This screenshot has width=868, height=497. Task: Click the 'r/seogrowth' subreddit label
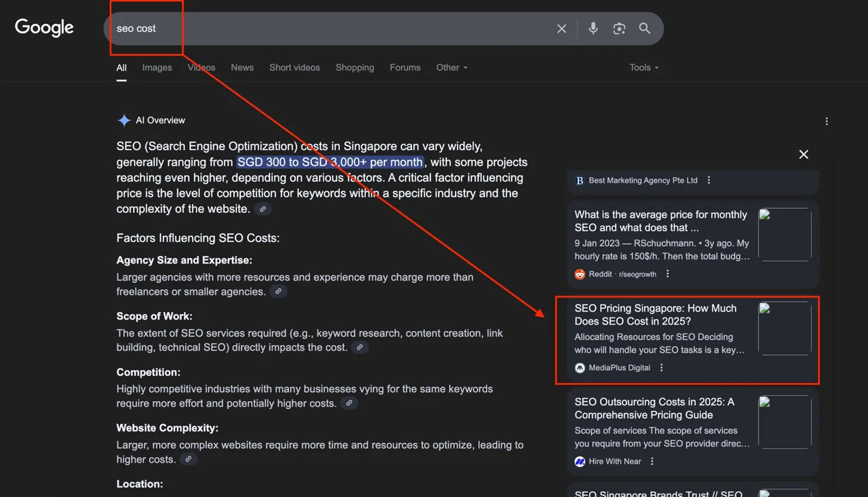click(x=637, y=274)
